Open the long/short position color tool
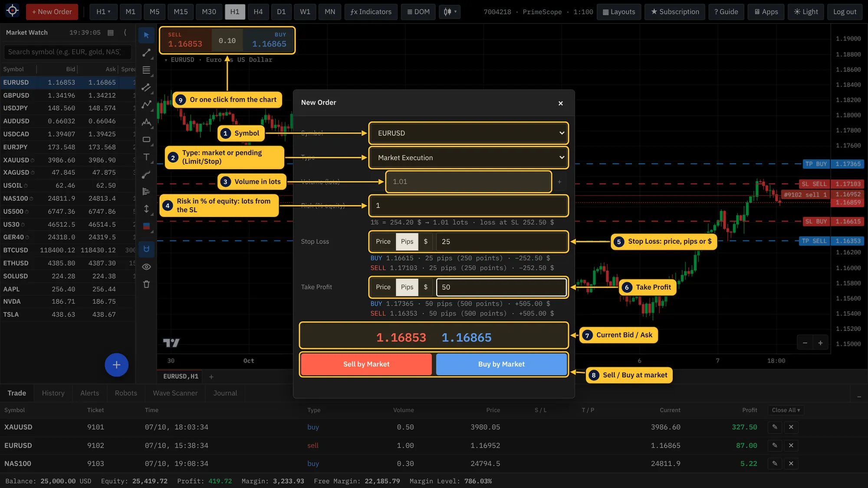Viewport: 868px width, 488px height. coord(146,226)
